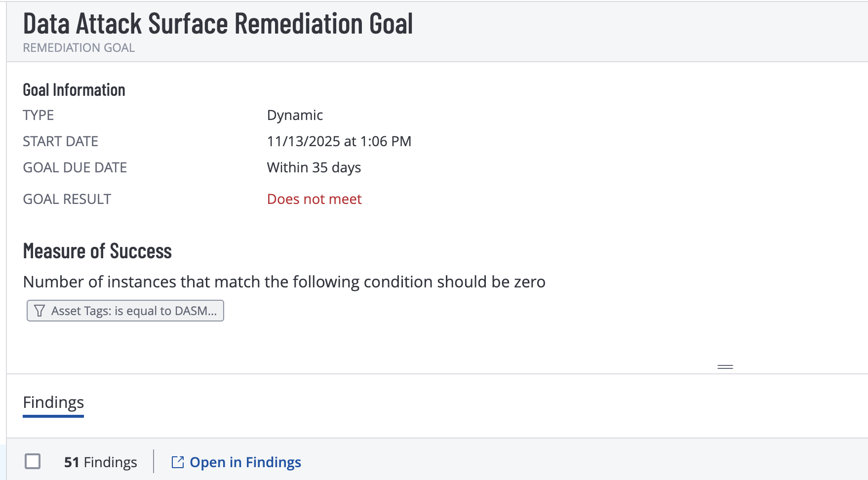This screenshot has width=868, height=480.
Task: Click the 'Number of instances' condition sentence
Action: (x=284, y=282)
